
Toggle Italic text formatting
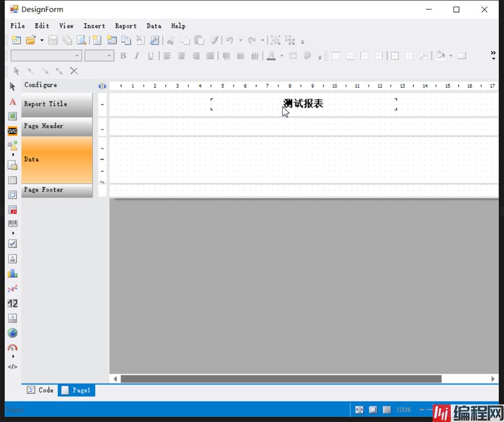click(x=137, y=55)
